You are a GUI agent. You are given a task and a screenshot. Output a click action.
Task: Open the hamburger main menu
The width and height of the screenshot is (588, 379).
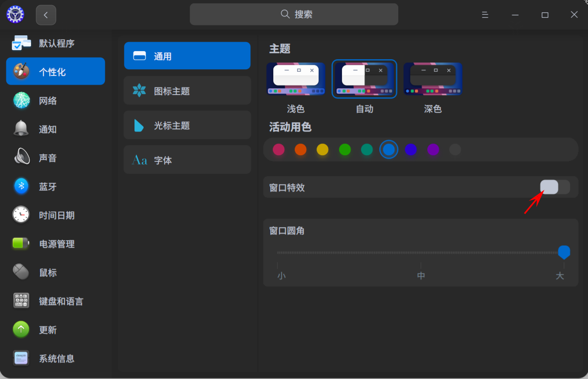[485, 15]
